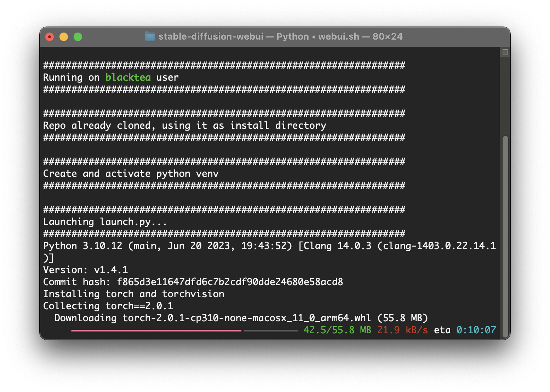Click the folder icon in the title bar
Viewport: 550px width, 392px height.
click(150, 36)
